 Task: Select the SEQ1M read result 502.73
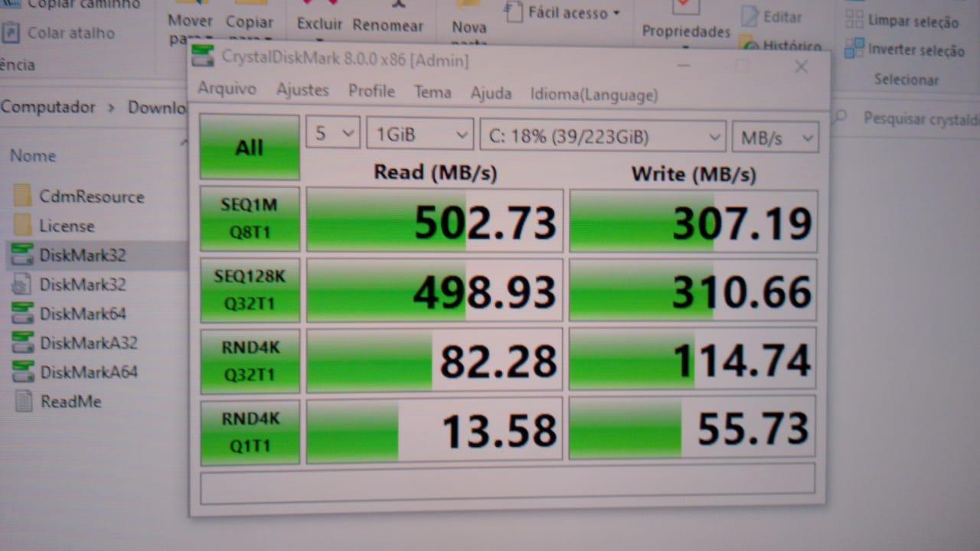tap(435, 220)
